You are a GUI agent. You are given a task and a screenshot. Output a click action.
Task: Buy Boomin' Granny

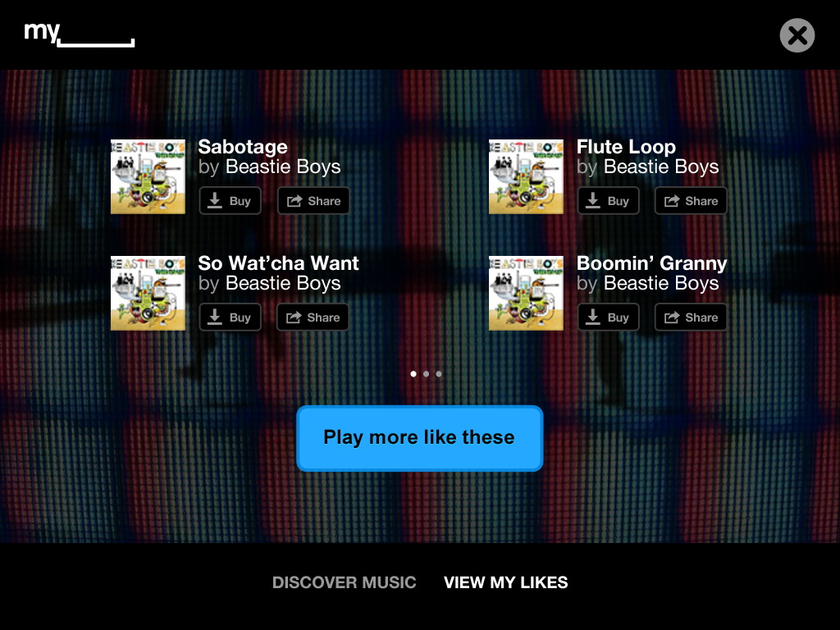pos(608,317)
